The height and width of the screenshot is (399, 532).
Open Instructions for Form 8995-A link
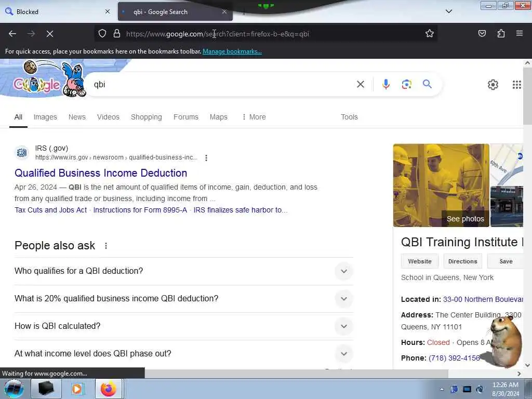(140, 210)
